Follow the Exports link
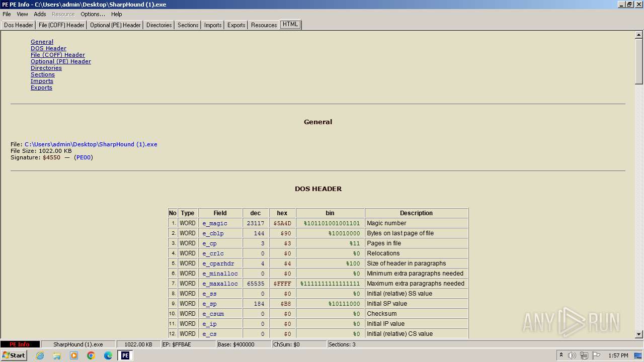 (41, 87)
